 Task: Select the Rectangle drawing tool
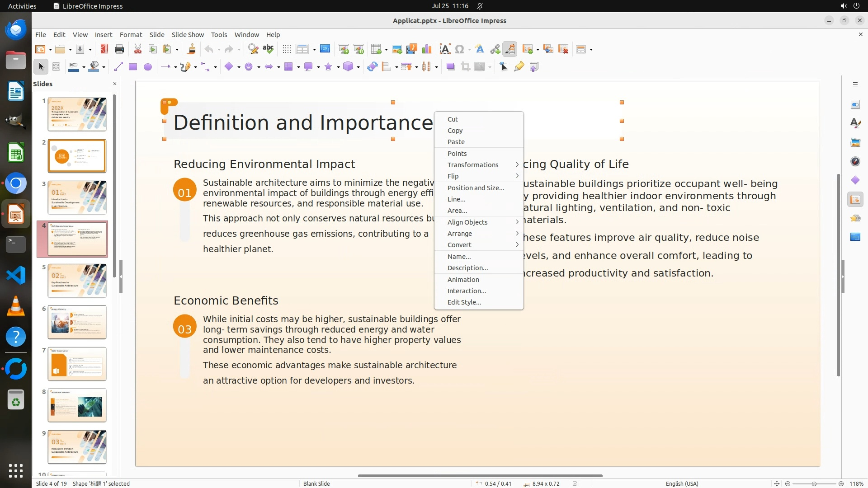pos(133,67)
